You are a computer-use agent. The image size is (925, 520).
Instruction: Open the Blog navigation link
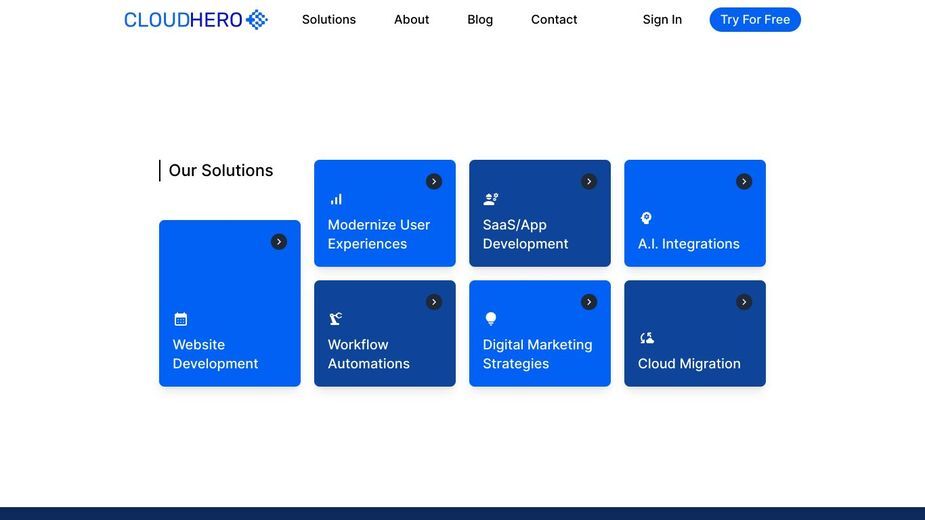[x=480, y=19]
